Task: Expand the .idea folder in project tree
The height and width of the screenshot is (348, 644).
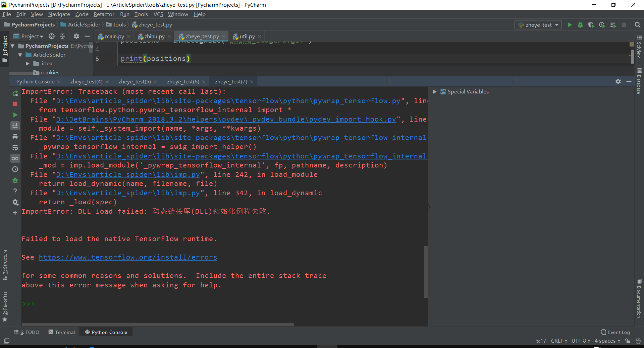Action: pos(28,64)
